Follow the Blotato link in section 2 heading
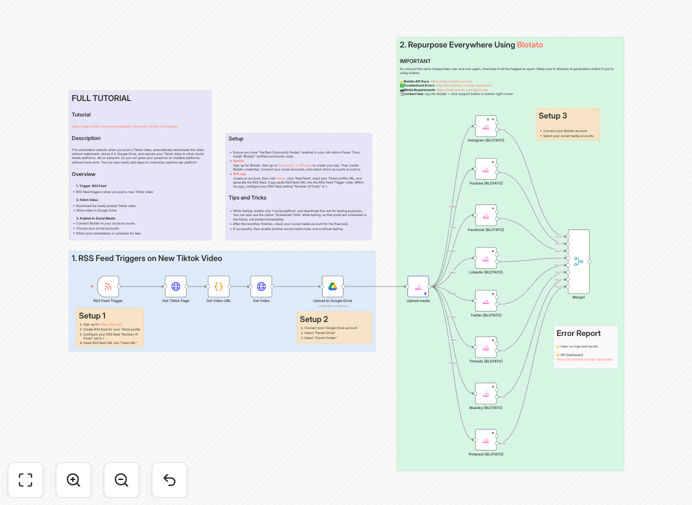Image resolution: width=692 pixels, height=505 pixels. tap(530, 45)
